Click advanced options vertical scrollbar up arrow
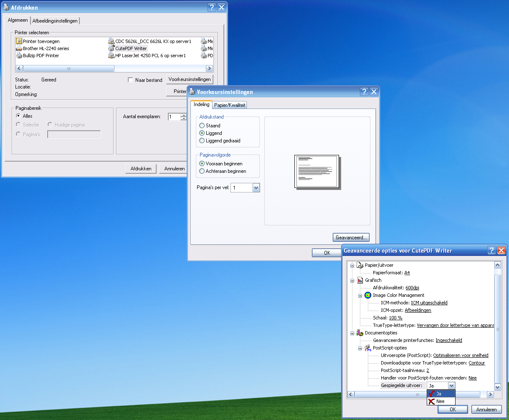This screenshot has height=420, width=509. point(497,265)
